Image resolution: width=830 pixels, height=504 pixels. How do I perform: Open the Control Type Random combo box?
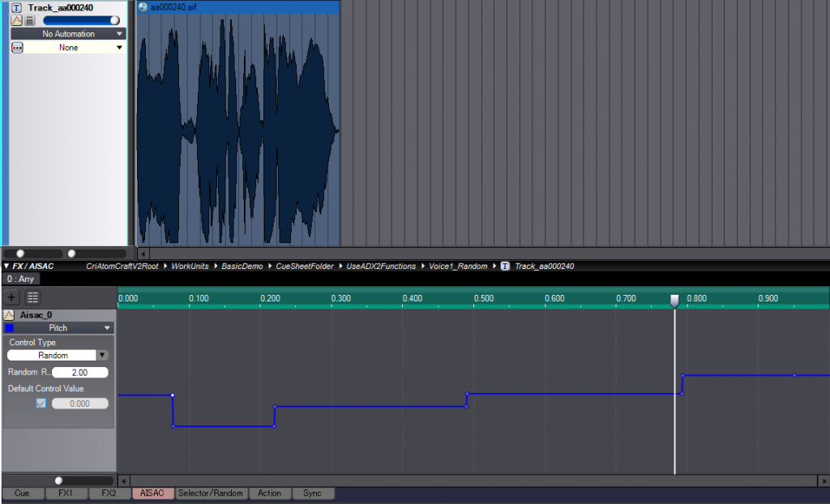(58, 355)
